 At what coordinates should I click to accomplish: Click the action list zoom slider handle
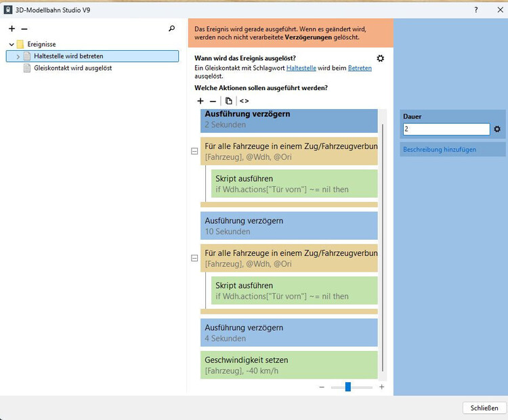[x=348, y=387]
